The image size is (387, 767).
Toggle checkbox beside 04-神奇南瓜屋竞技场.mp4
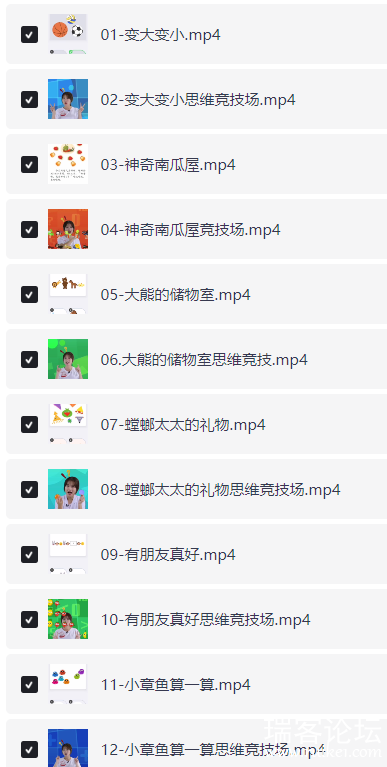point(29,229)
